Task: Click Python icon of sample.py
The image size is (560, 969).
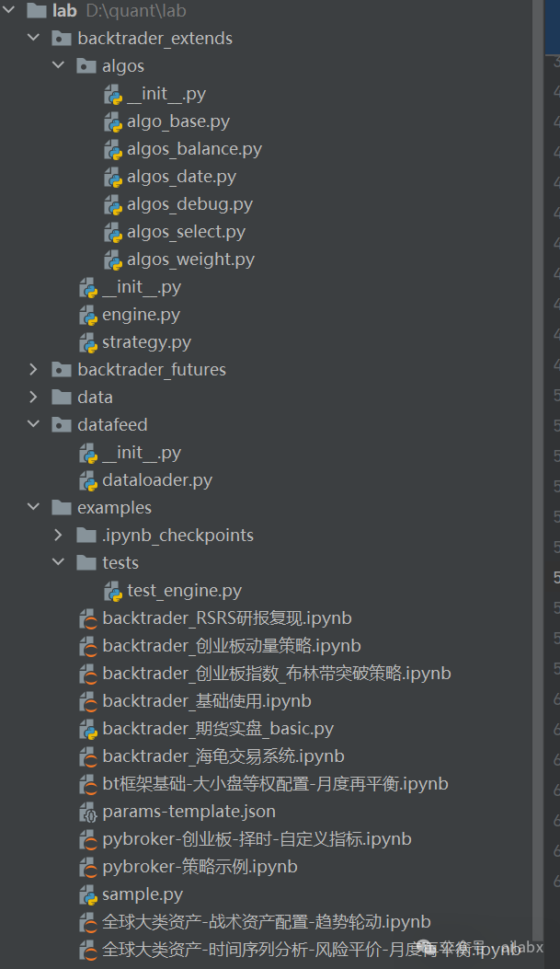Action: 88,894
